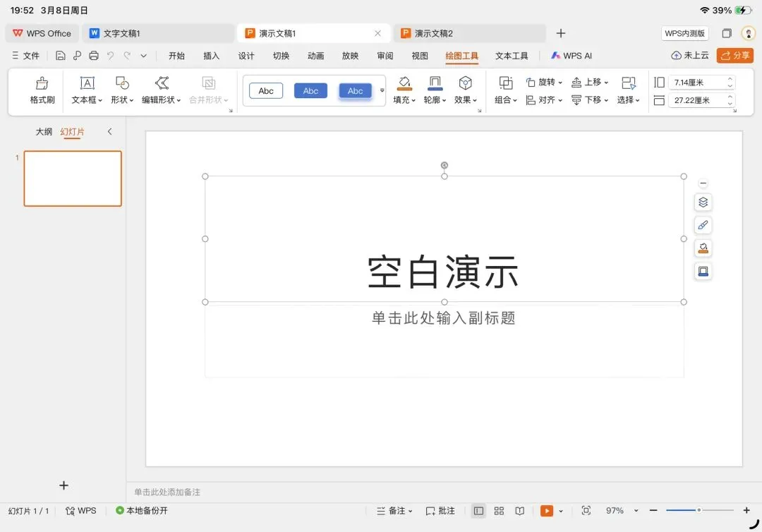Open the Design (设计) ribbon tab
The width and height of the screenshot is (762, 532).
point(246,56)
